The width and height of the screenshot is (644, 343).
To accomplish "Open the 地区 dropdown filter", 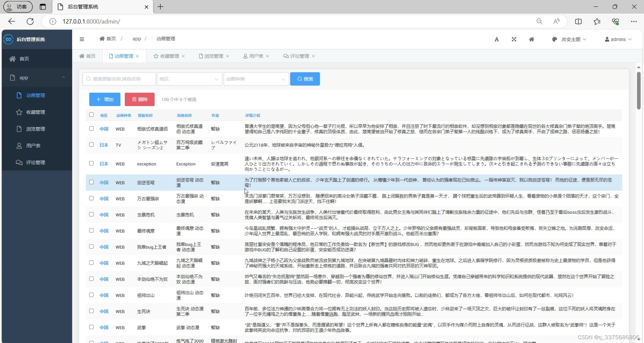I will (189, 79).
